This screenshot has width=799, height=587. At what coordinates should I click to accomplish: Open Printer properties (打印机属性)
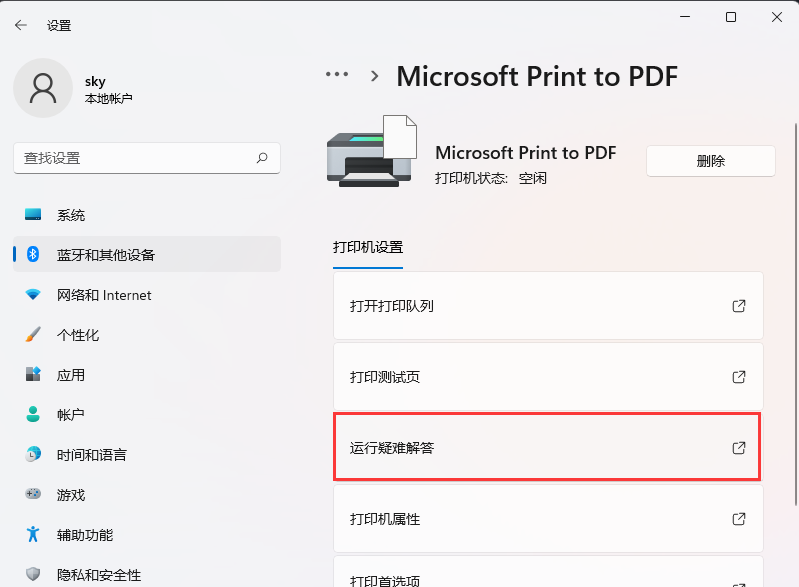pos(547,519)
